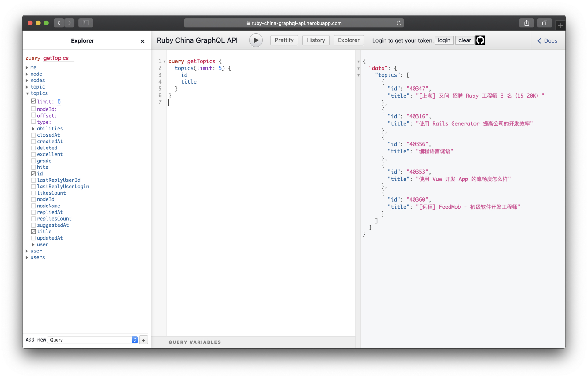Open the Docs panel
Image resolution: width=588 pixels, height=378 pixels.
(x=547, y=40)
